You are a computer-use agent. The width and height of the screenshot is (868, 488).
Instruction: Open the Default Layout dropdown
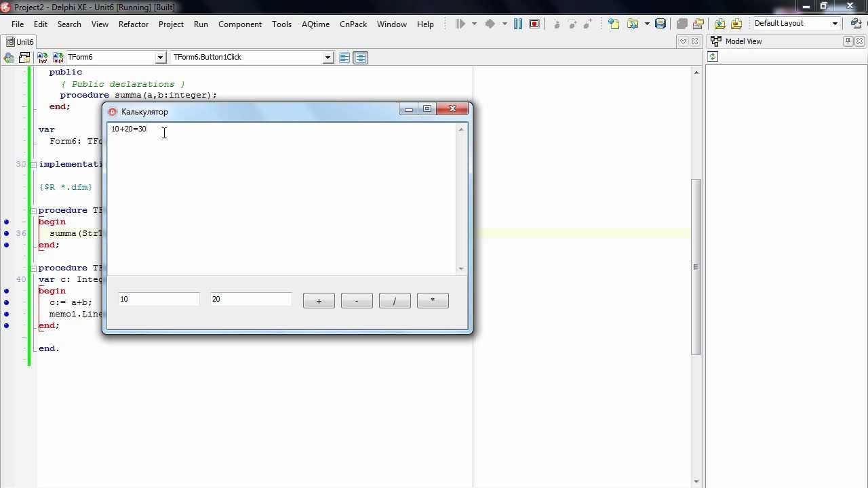pos(835,24)
